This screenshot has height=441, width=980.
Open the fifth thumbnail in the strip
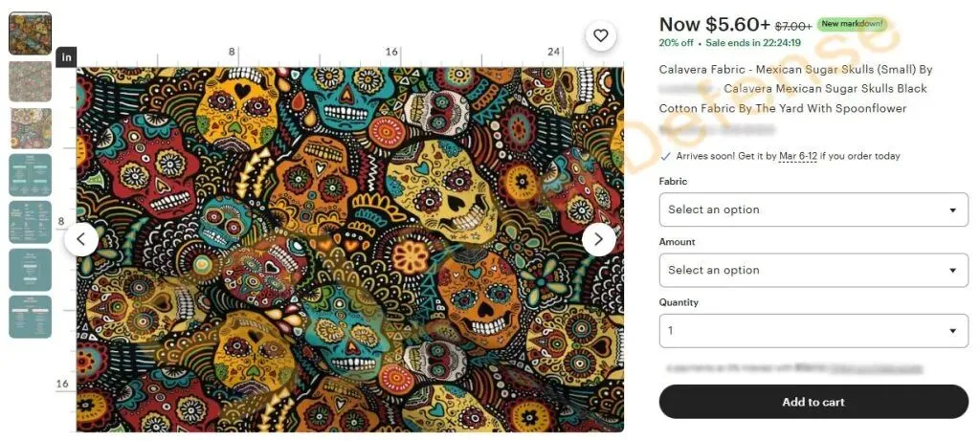pyautogui.click(x=30, y=222)
